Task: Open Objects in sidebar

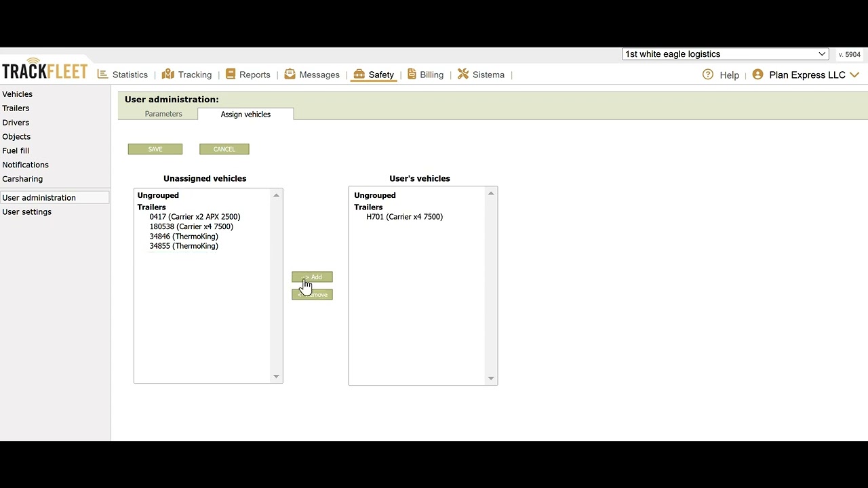Action: click(16, 137)
